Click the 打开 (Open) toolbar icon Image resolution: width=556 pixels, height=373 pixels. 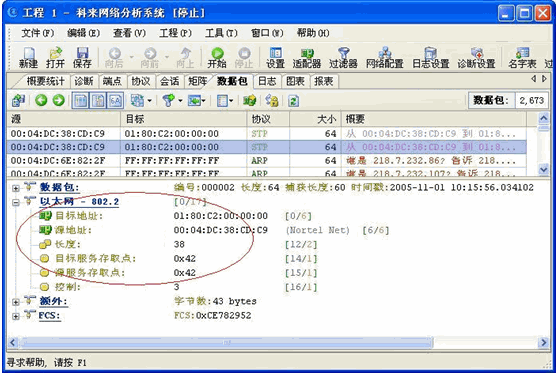(55, 57)
